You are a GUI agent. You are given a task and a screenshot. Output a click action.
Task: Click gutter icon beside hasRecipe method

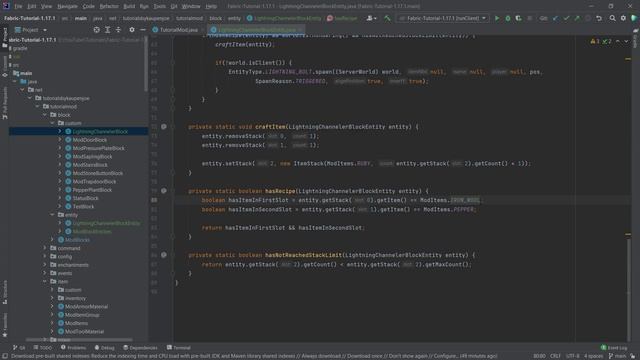[164, 191]
